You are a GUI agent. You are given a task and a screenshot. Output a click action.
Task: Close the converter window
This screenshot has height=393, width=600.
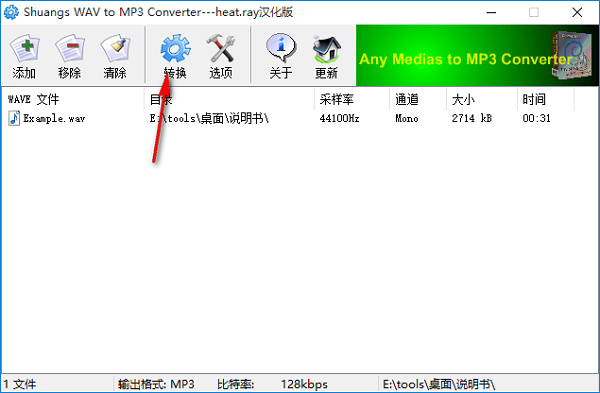(577, 12)
